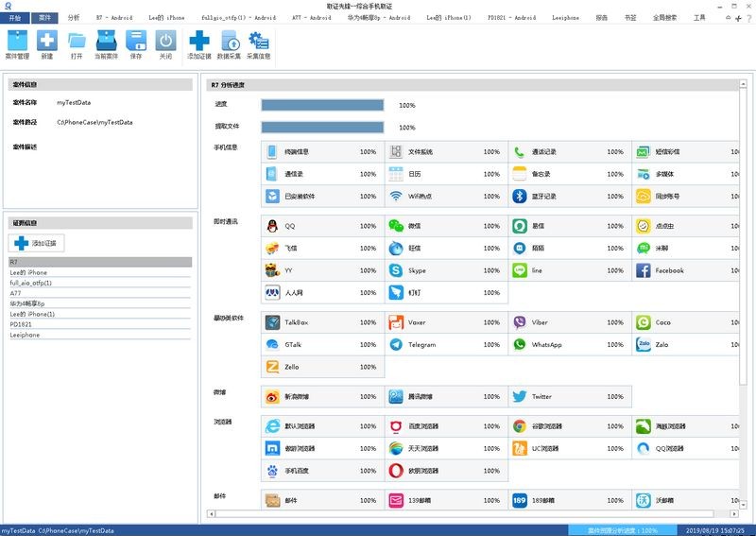Click the myTestData case name value
The width and height of the screenshot is (756, 536).
[74, 103]
